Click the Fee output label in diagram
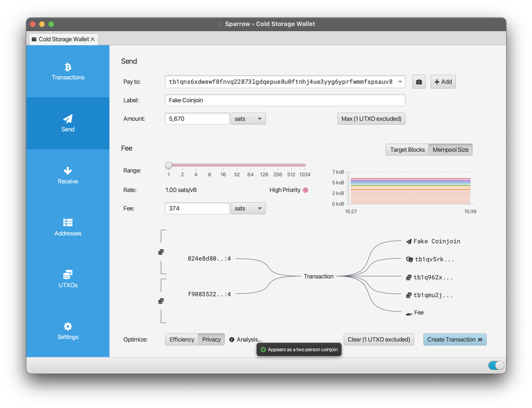 point(419,313)
